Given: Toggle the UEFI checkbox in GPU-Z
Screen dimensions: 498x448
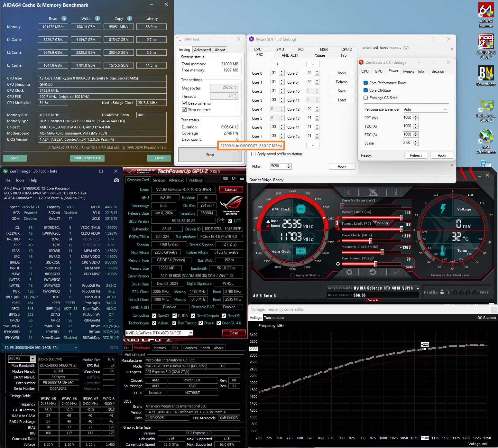Looking at the screenshot, I should point(230,221).
